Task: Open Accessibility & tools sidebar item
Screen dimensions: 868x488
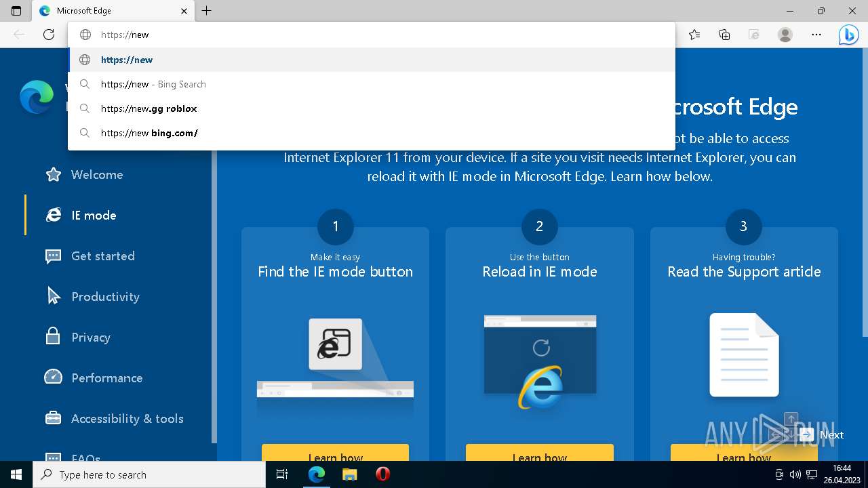Action: pos(127,419)
